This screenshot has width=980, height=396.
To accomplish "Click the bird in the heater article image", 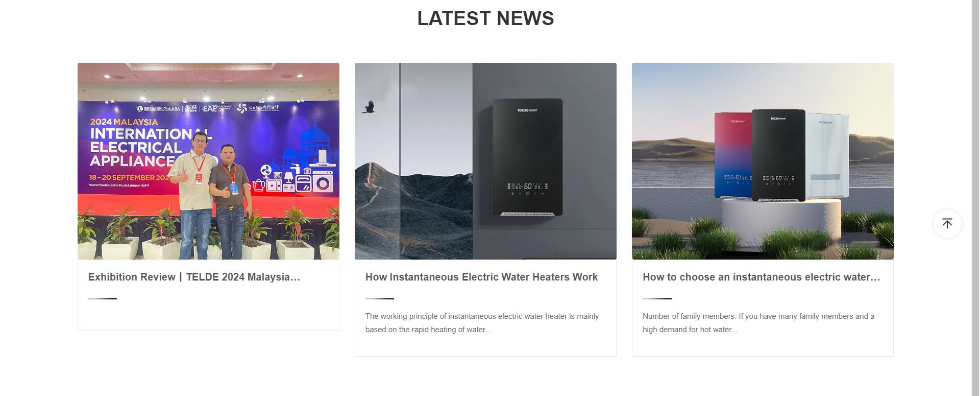I will 368,107.
